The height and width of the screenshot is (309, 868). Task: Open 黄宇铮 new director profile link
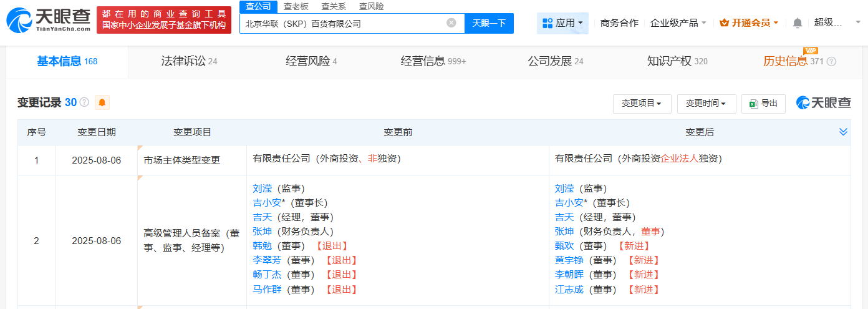point(569,260)
